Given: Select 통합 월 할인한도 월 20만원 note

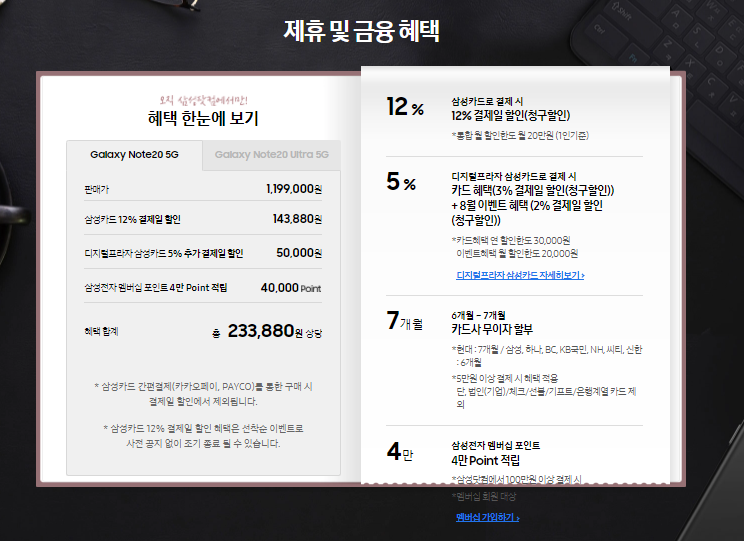Looking at the screenshot, I should tap(520, 136).
